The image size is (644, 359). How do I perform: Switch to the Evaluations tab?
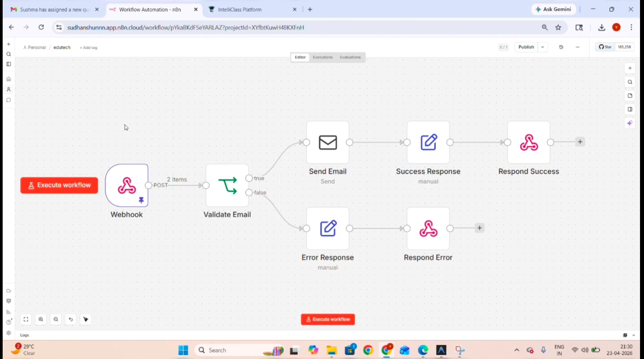[350, 57]
